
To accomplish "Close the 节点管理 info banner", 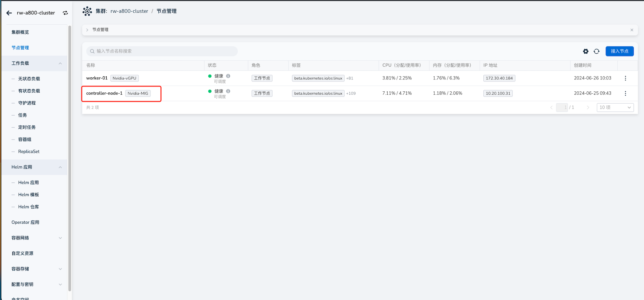I will 632,30.
